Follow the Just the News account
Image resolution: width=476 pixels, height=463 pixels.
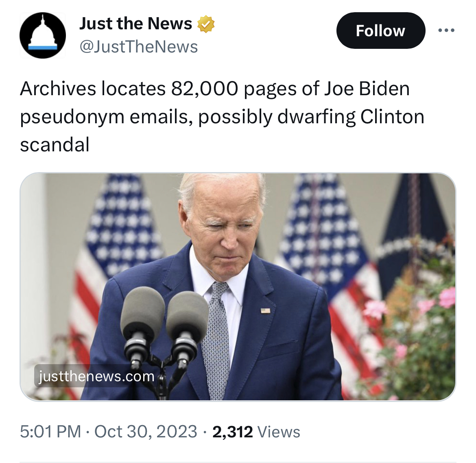click(x=381, y=31)
